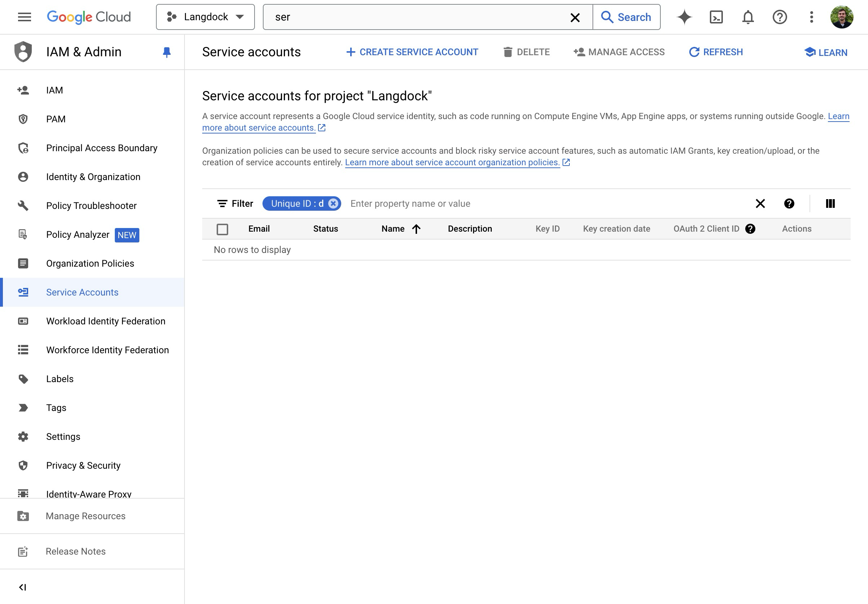The height and width of the screenshot is (604, 868).
Task: Click the Labels tag icon
Action: pyautogui.click(x=23, y=379)
